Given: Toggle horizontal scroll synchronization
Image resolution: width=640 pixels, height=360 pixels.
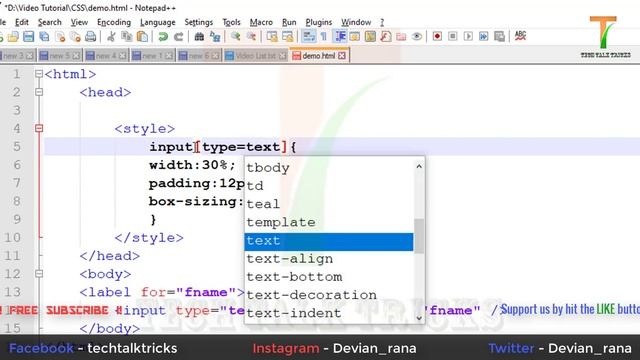Looking at the screenshot, I should [287, 37].
